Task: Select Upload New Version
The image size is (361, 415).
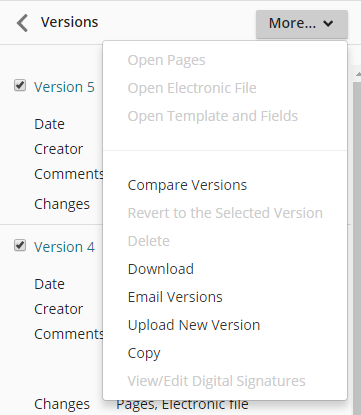Action: click(x=194, y=325)
